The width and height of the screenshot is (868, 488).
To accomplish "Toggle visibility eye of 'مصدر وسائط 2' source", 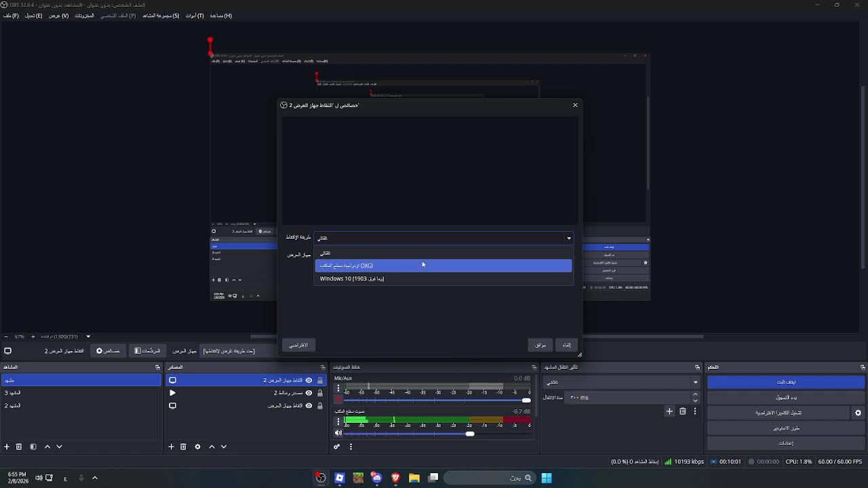I will pyautogui.click(x=309, y=392).
